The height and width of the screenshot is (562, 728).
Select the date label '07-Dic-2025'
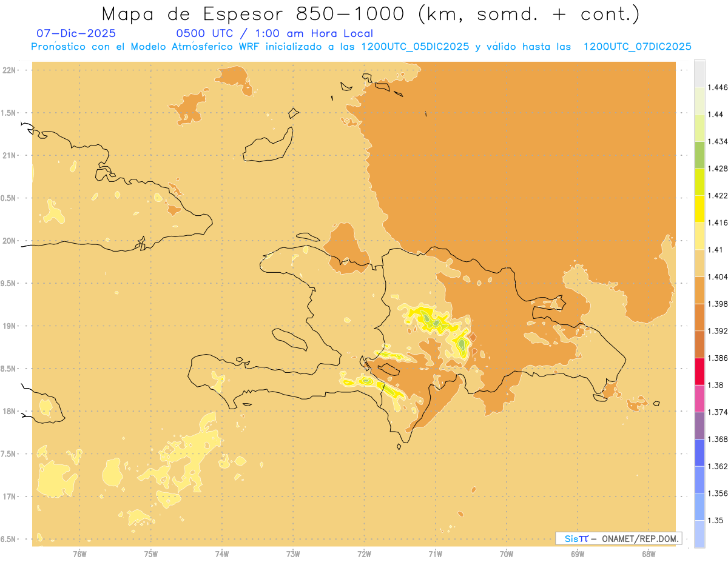click(76, 33)
